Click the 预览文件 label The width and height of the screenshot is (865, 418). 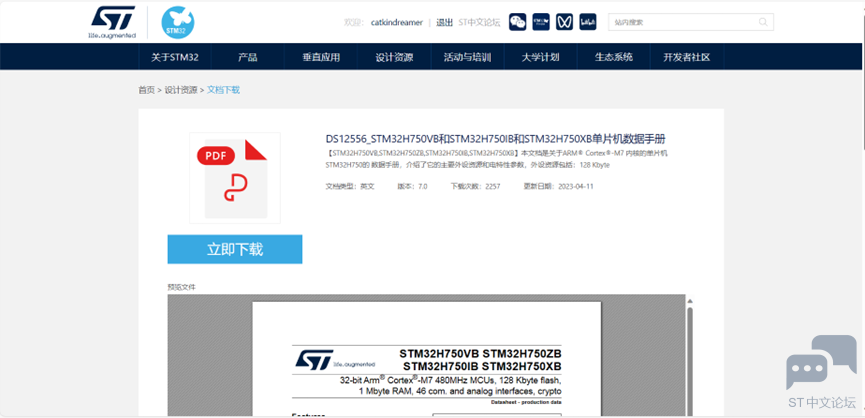click(181, 287)
